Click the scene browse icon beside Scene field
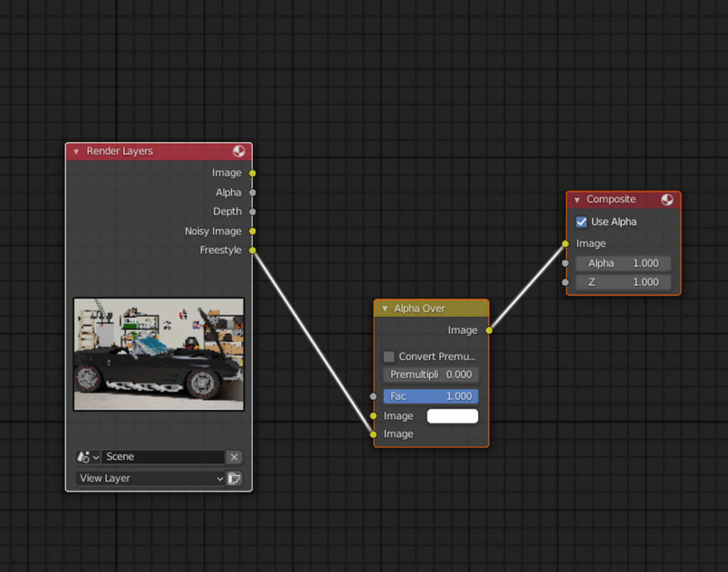728x572 pixels. click(x=87, y=457)
